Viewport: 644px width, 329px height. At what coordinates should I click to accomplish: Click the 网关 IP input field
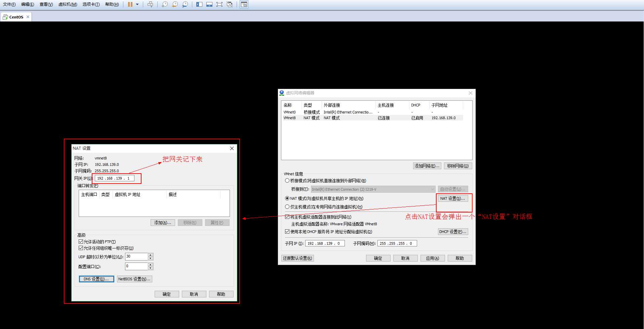coord(115,178)
